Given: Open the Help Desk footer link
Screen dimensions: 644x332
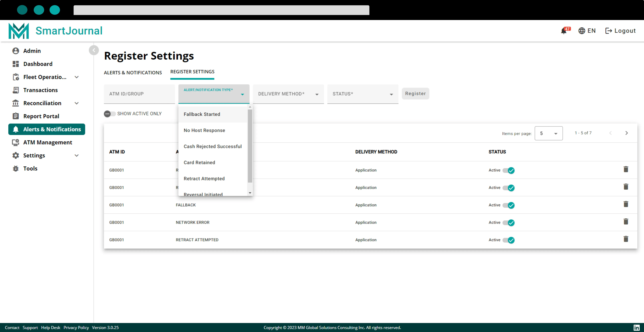Looking at the screenshot, I should click(51, 327).
